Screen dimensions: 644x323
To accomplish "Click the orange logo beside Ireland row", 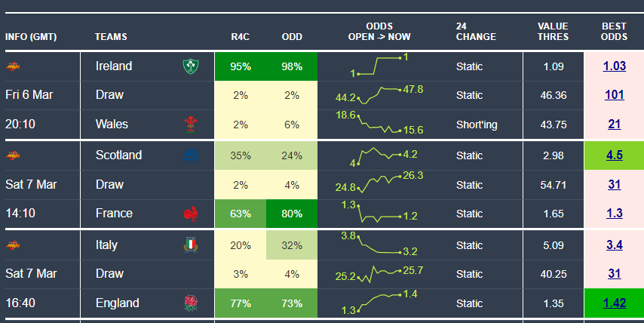I will pos(13,66).
